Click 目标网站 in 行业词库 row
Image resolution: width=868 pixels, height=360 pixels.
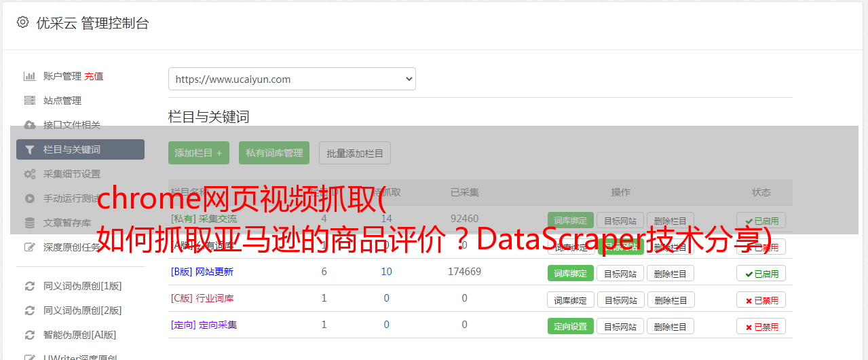tap(620, 300)
